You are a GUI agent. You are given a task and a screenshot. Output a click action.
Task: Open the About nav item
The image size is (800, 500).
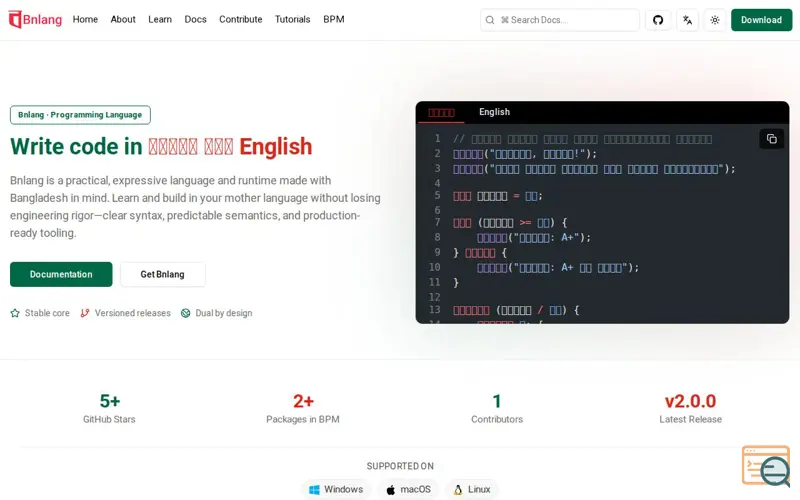point(123,19)
